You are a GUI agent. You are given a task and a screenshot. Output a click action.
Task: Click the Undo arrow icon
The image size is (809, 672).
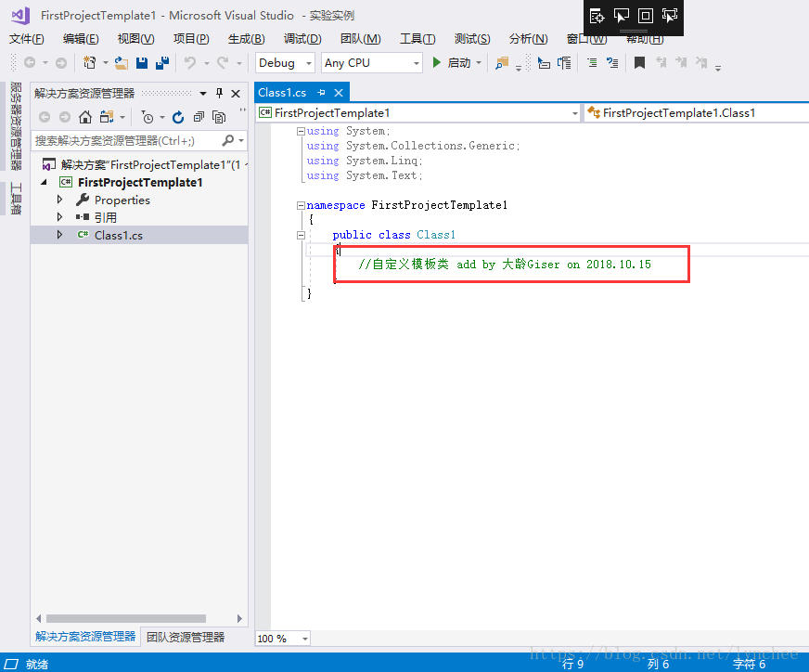coord(190,63)
